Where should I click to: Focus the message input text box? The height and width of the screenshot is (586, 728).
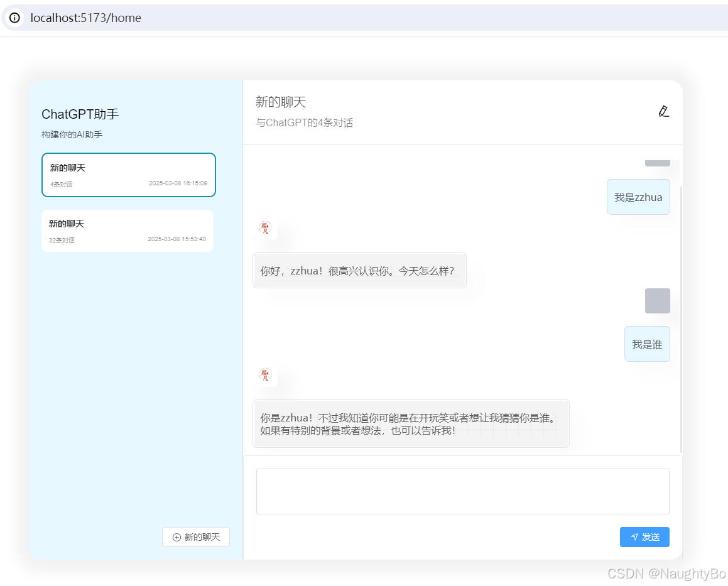[x=463, y=491]
